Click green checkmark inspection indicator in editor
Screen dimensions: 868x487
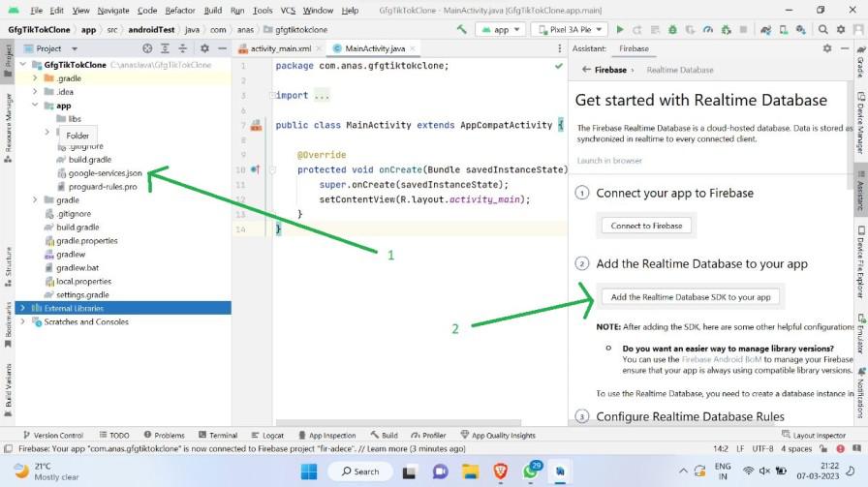coord(559,66)
